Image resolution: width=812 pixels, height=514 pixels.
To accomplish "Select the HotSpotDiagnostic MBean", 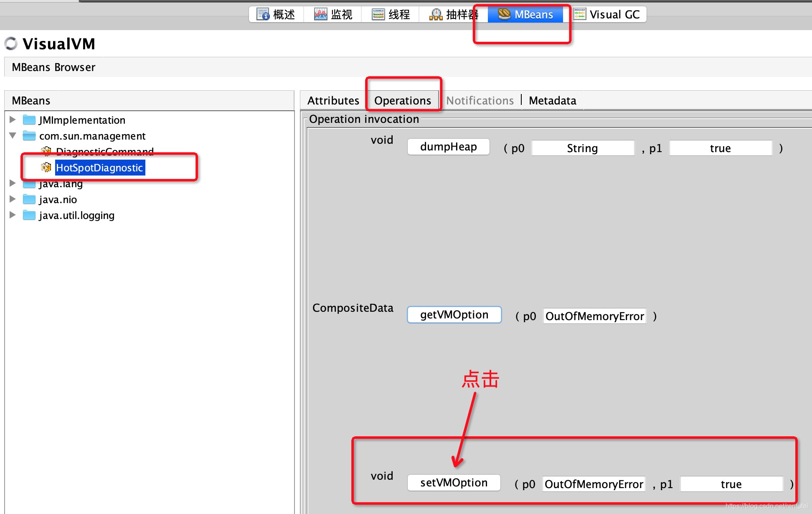I will point(100,168).
